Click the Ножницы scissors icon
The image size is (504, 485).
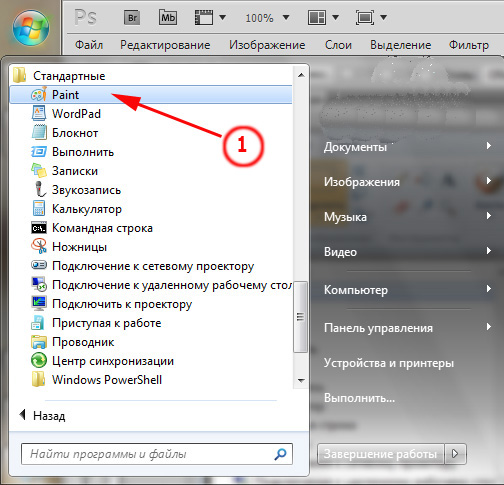point(39,246)
